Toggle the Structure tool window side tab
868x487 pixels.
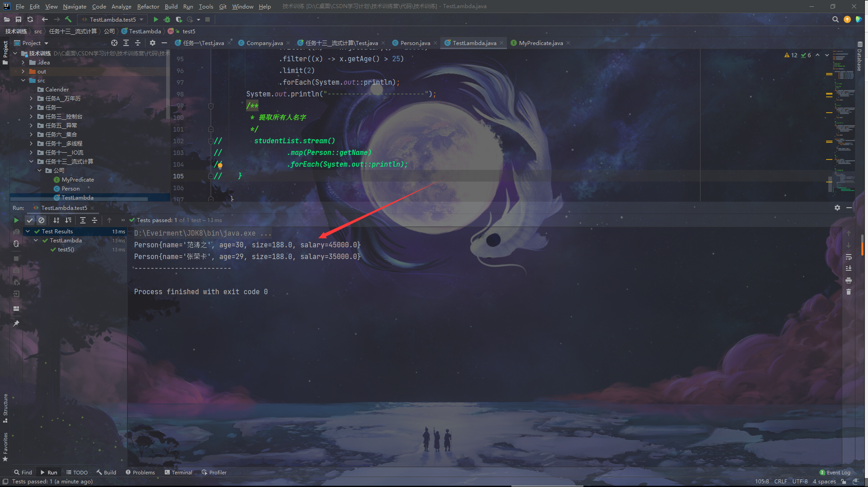5,408
